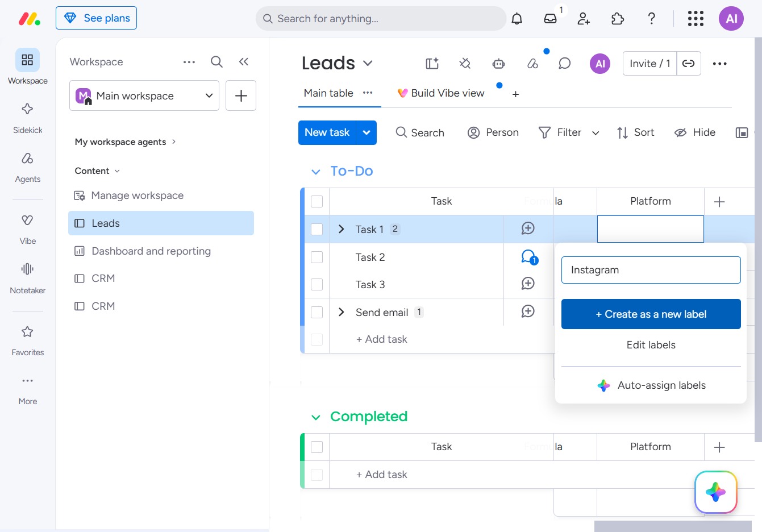Open the Filter options arrow
The width and height of the screenshot is (762, 532).
596,133
